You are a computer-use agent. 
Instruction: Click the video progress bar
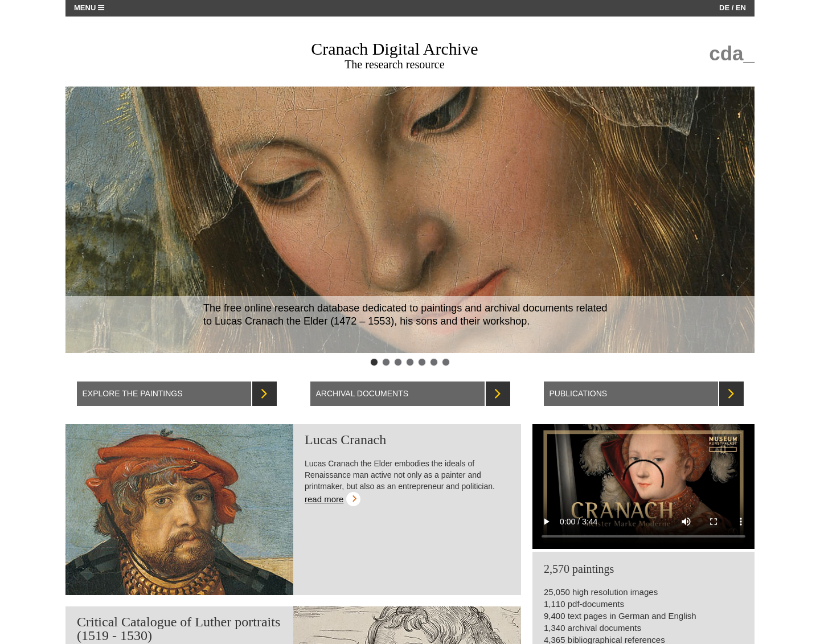click(x=643, y=536)
